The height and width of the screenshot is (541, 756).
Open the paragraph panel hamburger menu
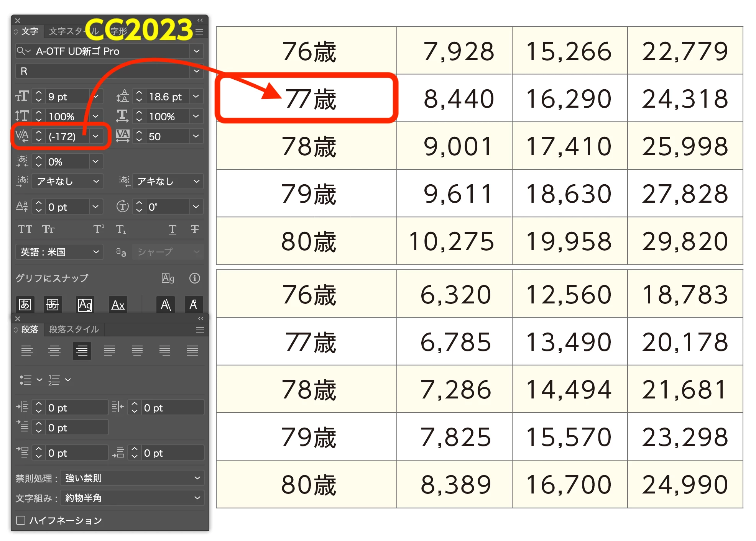(x=200, y=330)
